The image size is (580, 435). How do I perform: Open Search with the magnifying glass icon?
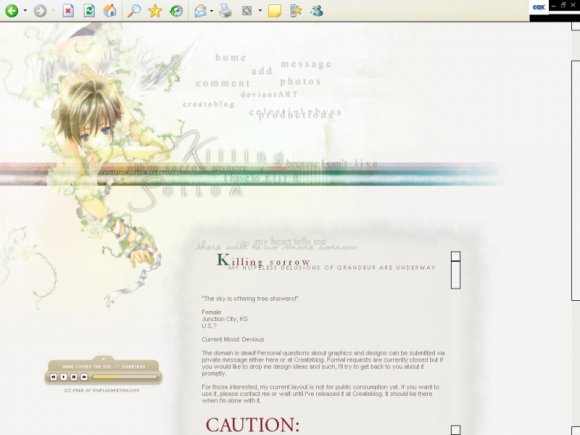coord(134,10)
